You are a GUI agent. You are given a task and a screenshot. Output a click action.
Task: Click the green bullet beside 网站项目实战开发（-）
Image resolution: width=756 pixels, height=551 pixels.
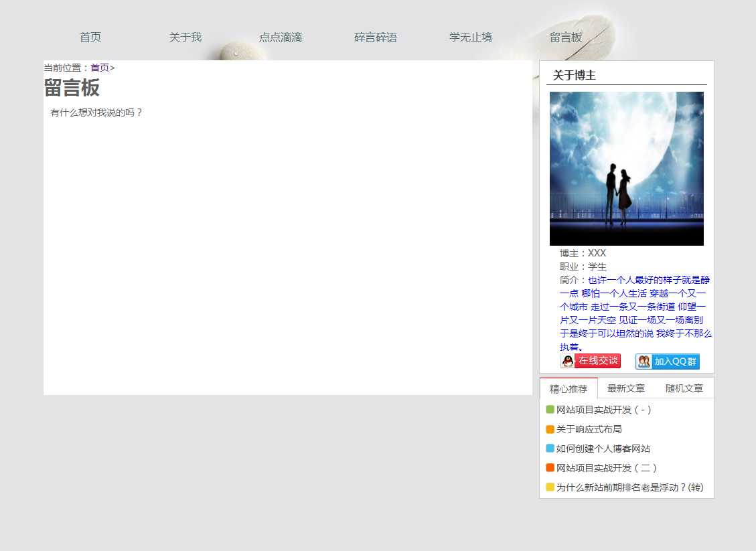[550, 410]
